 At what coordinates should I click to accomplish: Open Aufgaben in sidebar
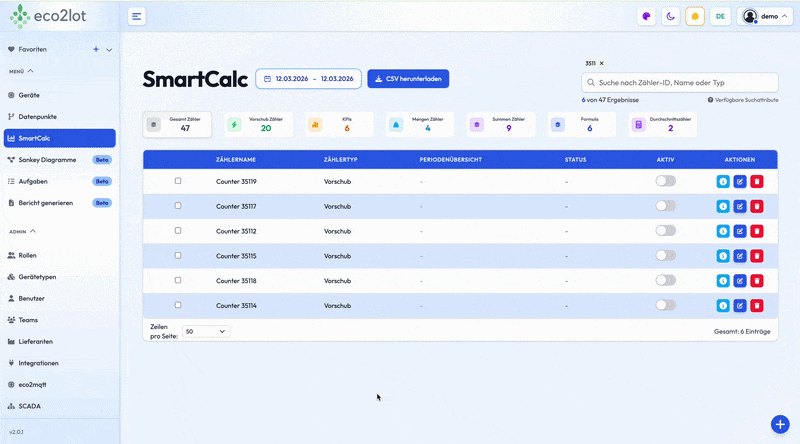click(60, 181)
